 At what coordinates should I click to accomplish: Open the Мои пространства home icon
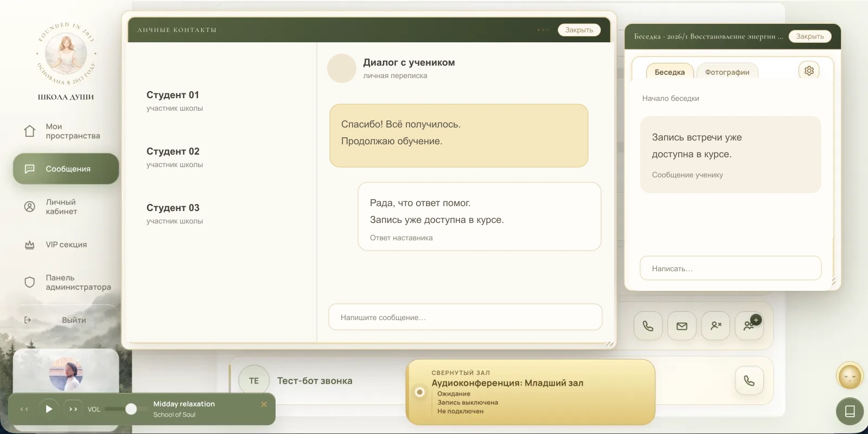coord(30,131)
